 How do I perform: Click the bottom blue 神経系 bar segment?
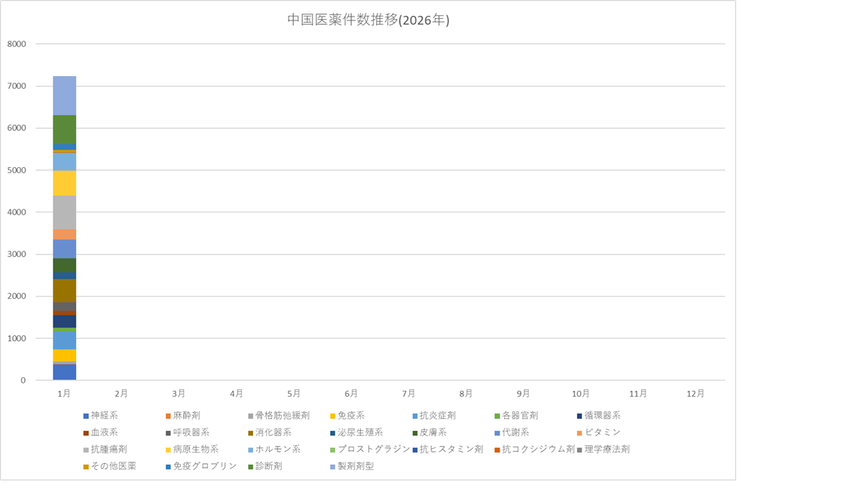point(65,372)
